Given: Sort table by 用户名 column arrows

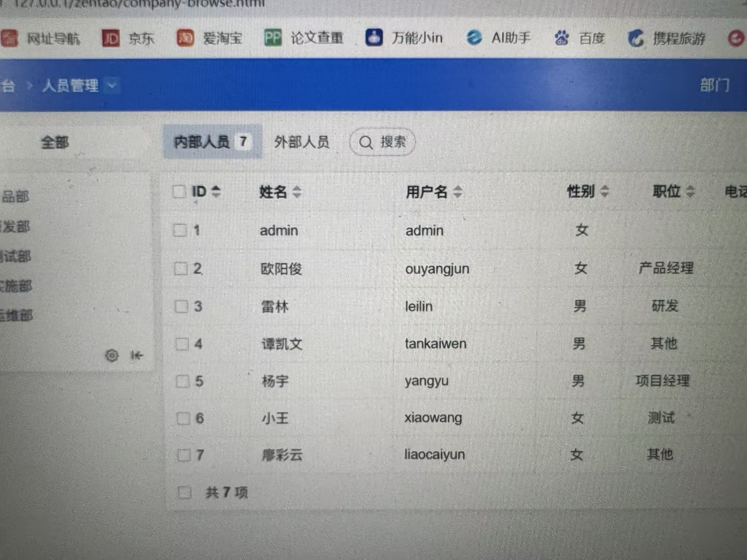Looking at the screenshot, I should point(458,192).
